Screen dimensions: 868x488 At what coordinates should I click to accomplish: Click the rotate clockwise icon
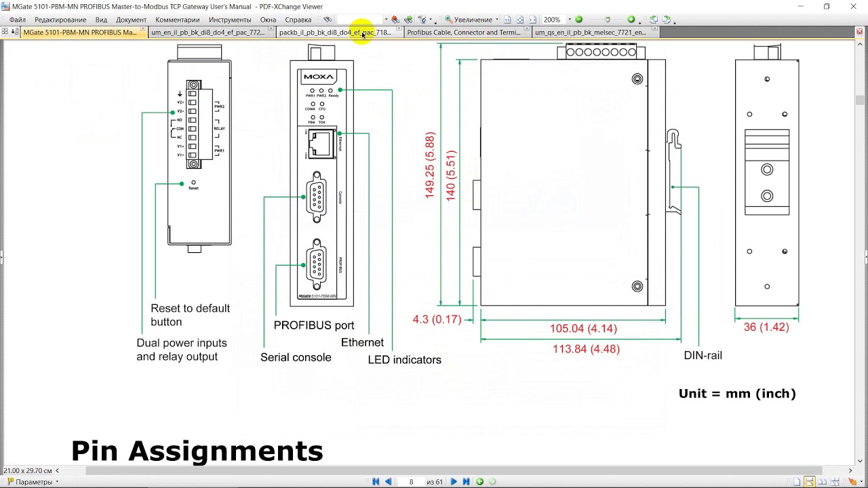tap(667, 20)
